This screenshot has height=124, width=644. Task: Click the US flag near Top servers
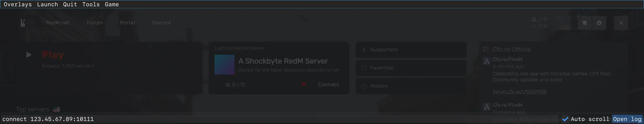click(56, 109)
